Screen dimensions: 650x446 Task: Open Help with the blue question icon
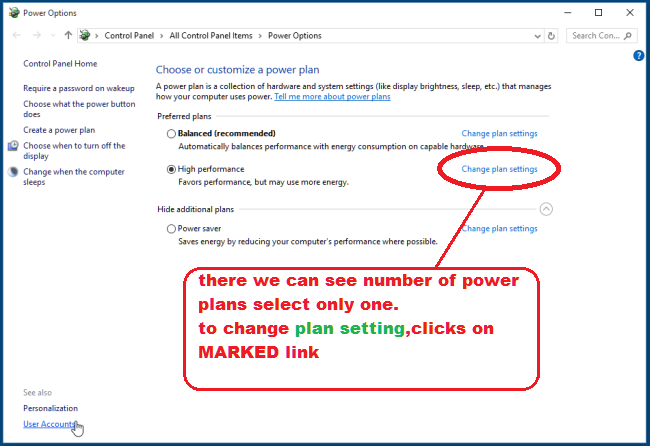(638, 56)
